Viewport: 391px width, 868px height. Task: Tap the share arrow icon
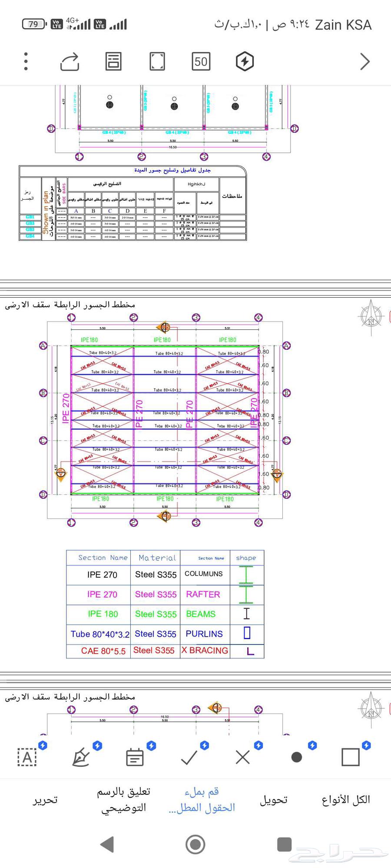[x=70, y=61]
